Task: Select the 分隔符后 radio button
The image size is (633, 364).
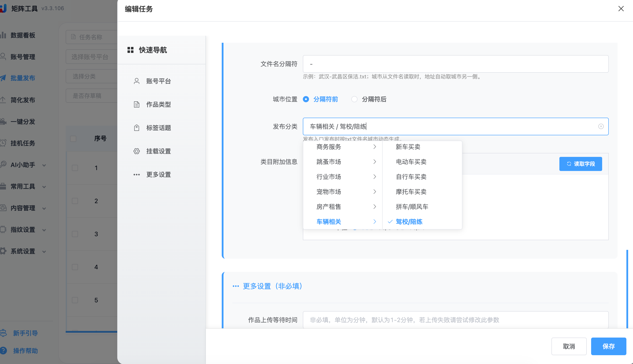Action: pyautogui.click(x=354, y=99)
